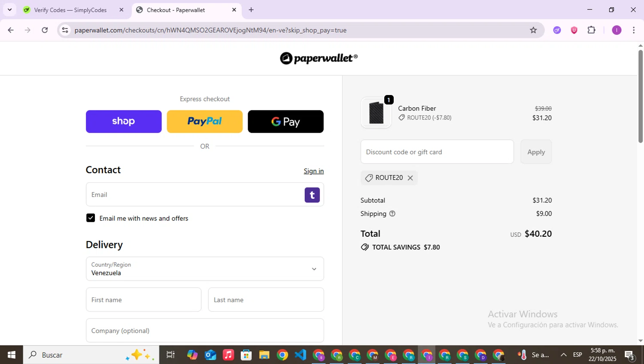Image resolution: width=644 pixels, height=364 pixels.
Task: Open the clock and date panel
Action: point(602,355)
